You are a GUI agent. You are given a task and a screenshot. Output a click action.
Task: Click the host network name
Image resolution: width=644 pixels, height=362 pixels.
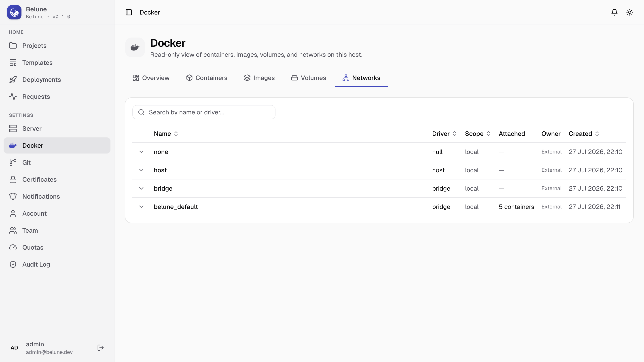[x=160, y=170]
